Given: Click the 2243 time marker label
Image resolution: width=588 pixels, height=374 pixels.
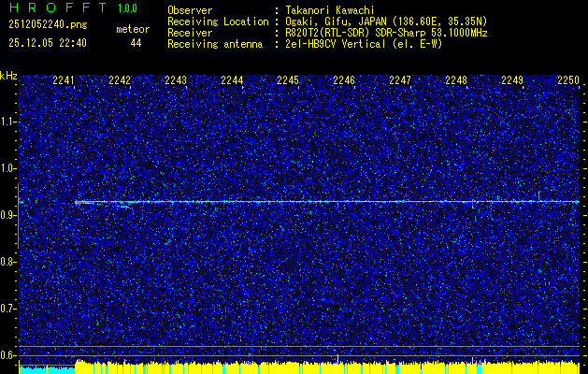Looking at the screenshot, I should (176, 80).
